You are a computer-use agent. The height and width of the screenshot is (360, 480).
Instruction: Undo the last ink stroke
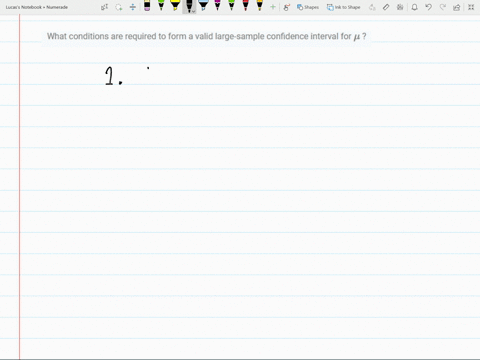coord(429,7)
